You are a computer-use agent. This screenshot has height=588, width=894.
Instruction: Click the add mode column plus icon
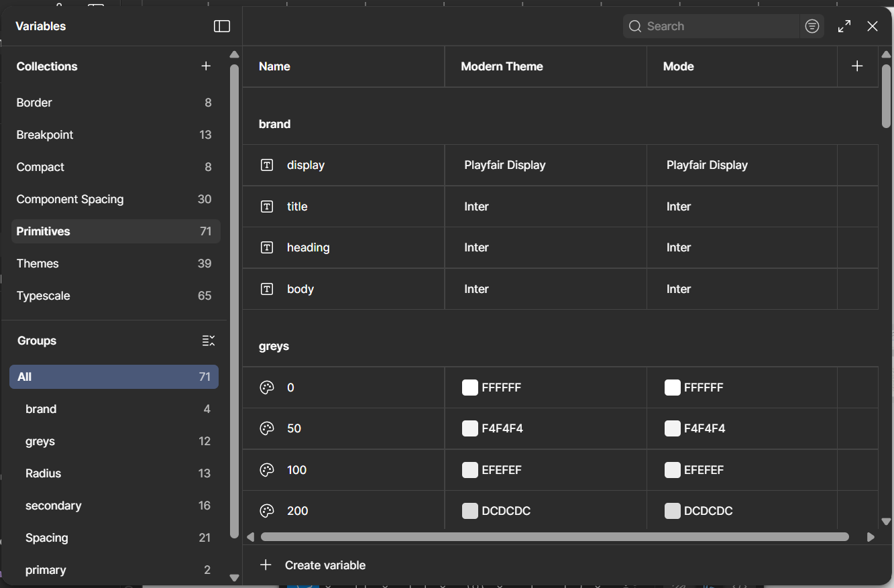(857, 66)
